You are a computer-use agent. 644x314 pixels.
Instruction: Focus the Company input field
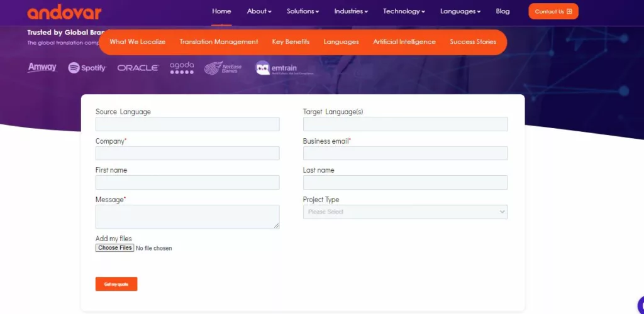pos(187,153)
